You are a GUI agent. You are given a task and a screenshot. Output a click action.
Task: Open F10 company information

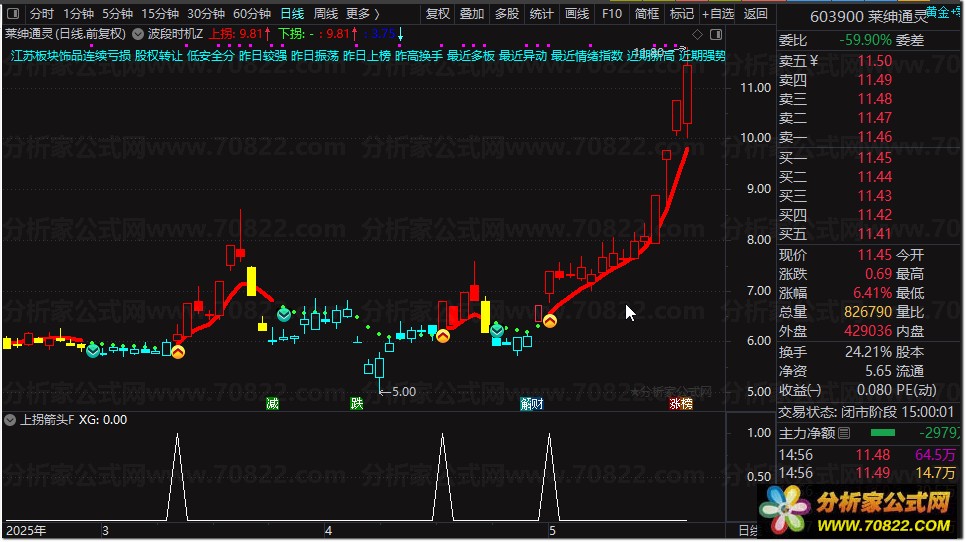[x=612, y=14]
